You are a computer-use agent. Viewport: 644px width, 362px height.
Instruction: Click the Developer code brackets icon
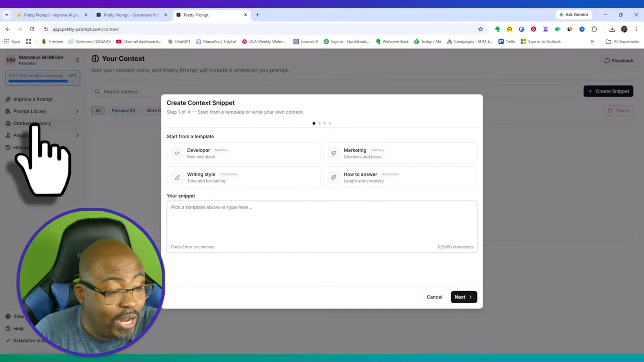[177, 153]
